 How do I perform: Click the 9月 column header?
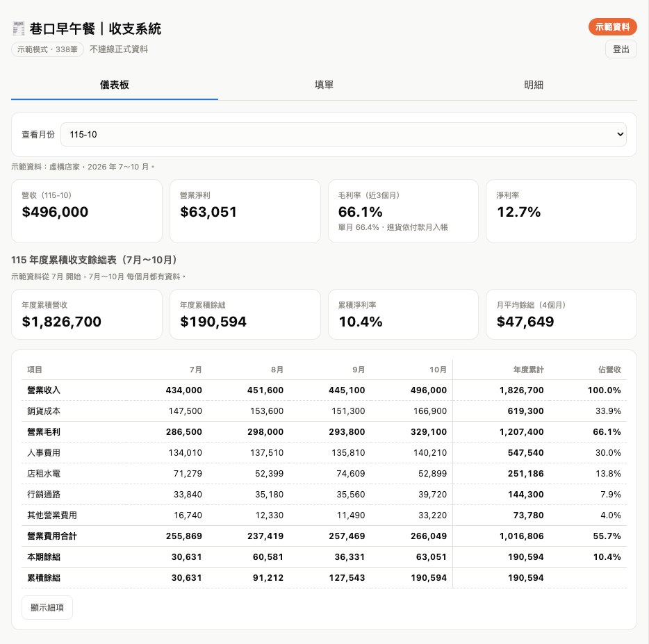coord(359,370)
